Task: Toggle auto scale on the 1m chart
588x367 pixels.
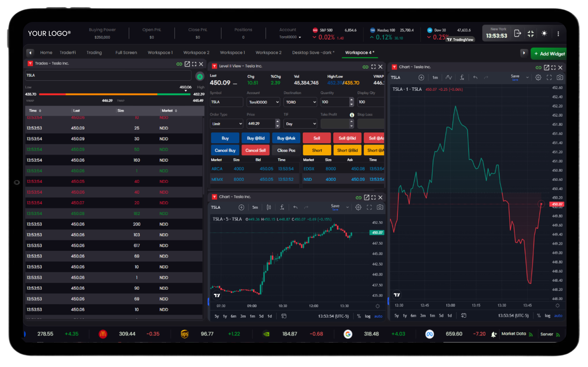Action: coord(558,316)
